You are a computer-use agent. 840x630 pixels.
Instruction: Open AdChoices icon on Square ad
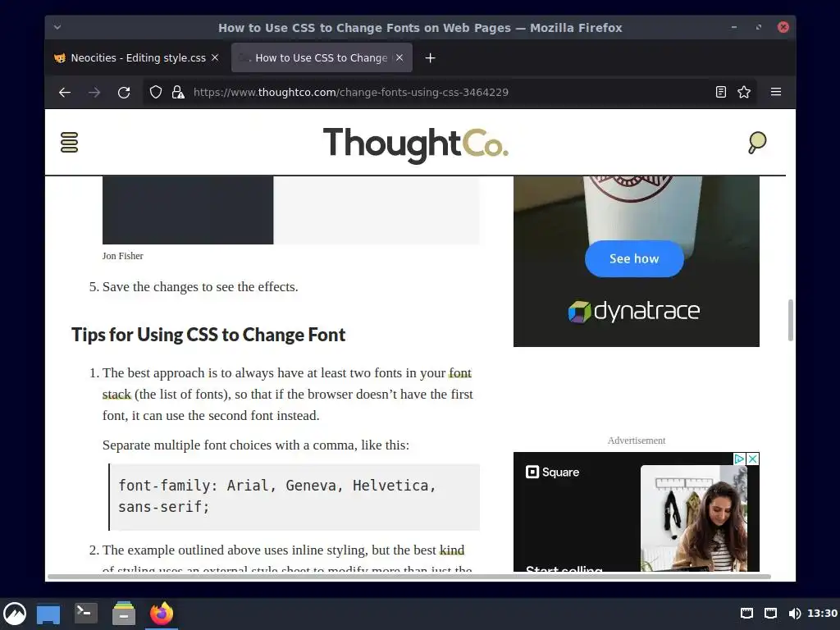pyautogui.click(x=739, y=459)
